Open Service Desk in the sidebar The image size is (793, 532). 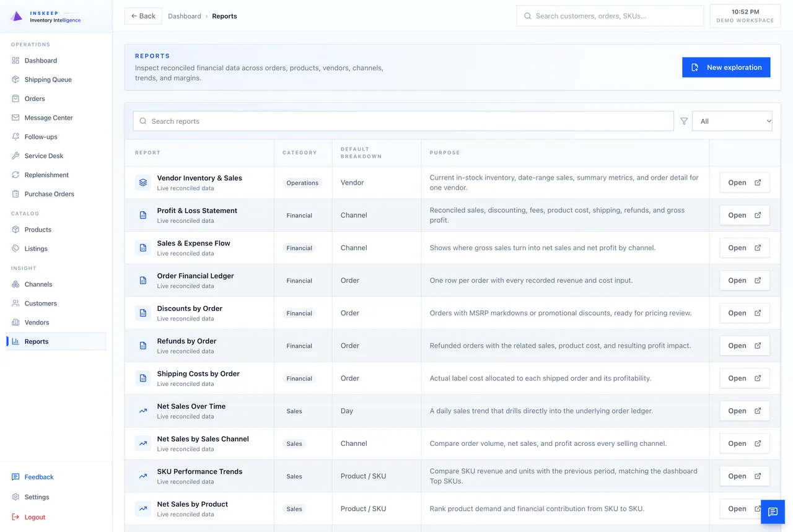(56, 156)
